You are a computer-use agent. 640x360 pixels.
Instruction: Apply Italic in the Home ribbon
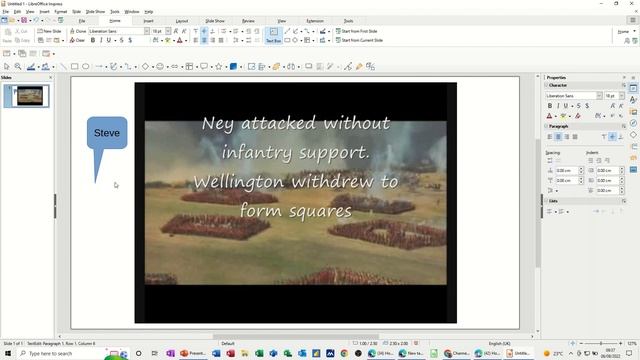pyautogui.click(x=101, y=40)
